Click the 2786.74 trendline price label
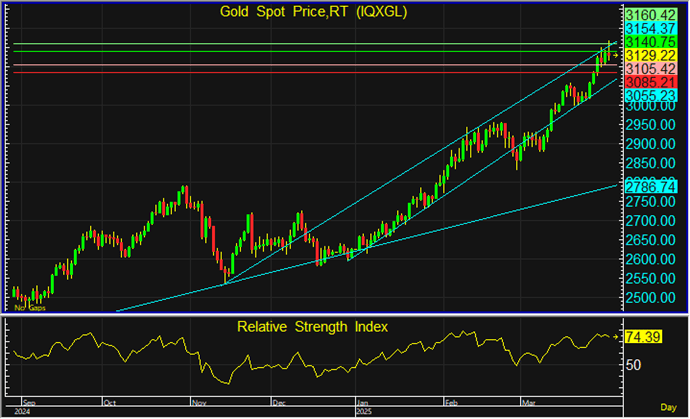The width and height of the screenshot is (690, 419). pos(648,186)
